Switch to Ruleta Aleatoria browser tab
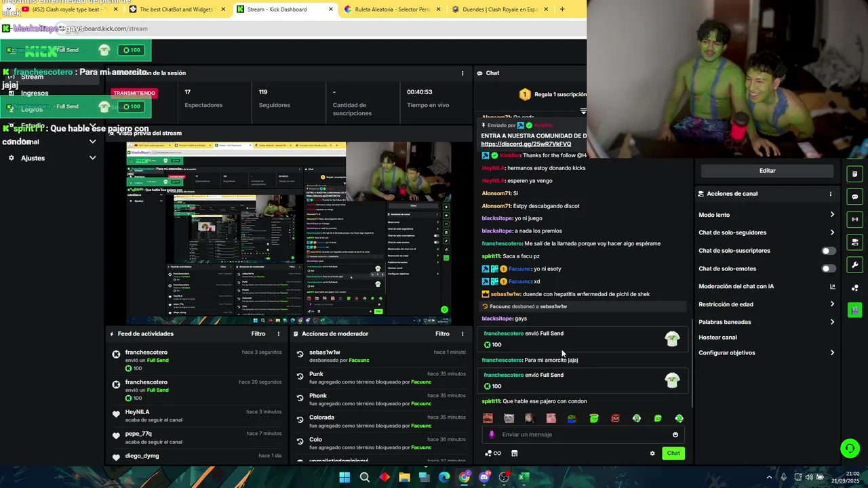The height and width of the screenshot is (488, 868). point(392,9)
